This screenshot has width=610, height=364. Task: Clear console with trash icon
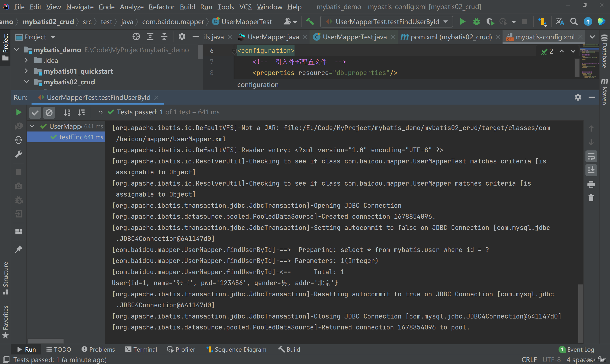[x=591, y=198]
